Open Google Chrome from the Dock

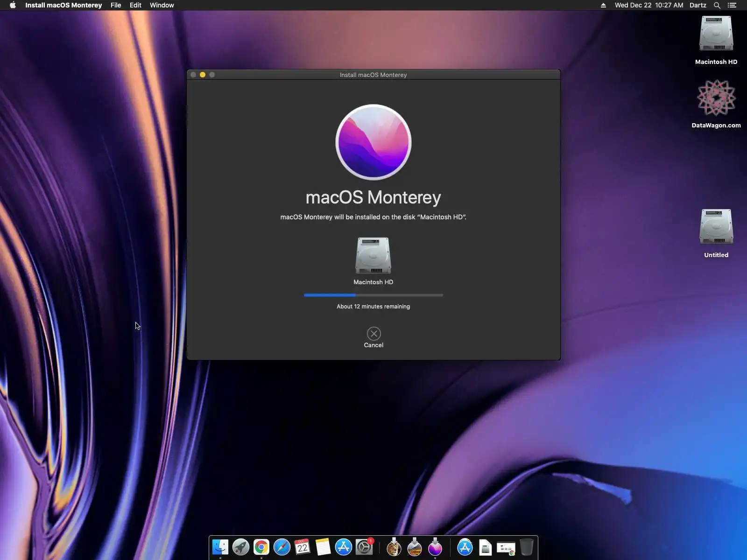[x=261, y=547]
